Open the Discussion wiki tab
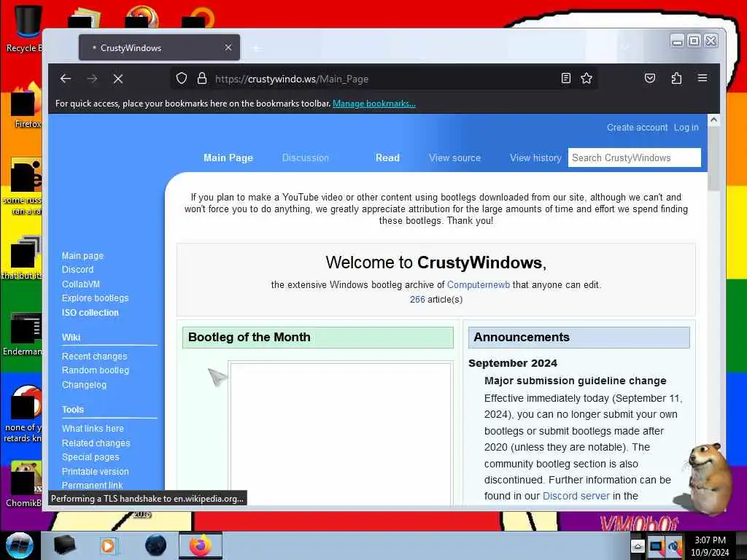This screenshot has height=560, width=747. pos(306,157)
